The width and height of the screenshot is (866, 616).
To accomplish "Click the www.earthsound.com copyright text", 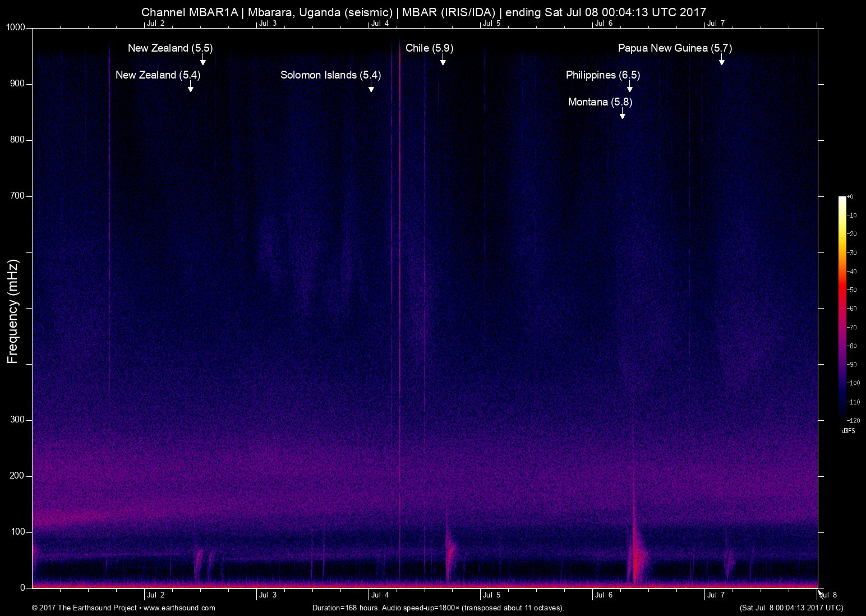I will pos(123,608).
